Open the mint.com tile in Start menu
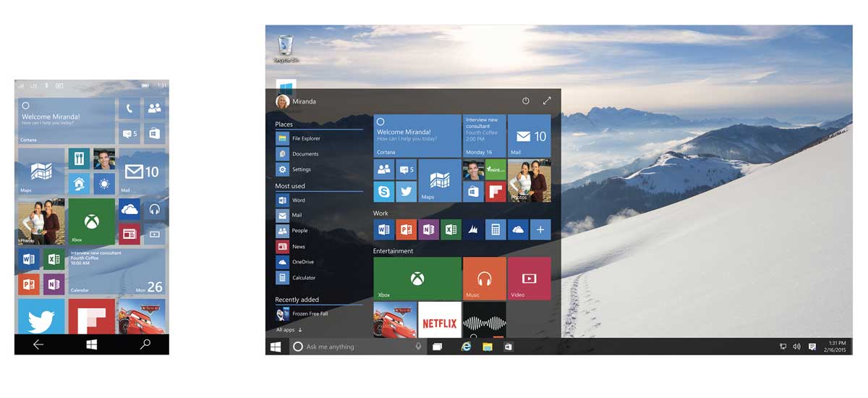The height and width of the screenshot is (398, 868). tap(495, 170)
